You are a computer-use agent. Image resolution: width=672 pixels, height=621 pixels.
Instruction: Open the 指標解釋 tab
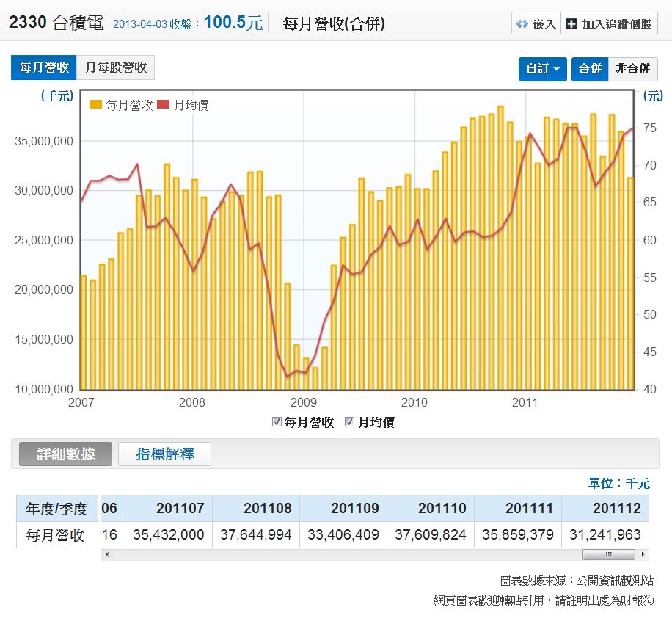point(164,454)
